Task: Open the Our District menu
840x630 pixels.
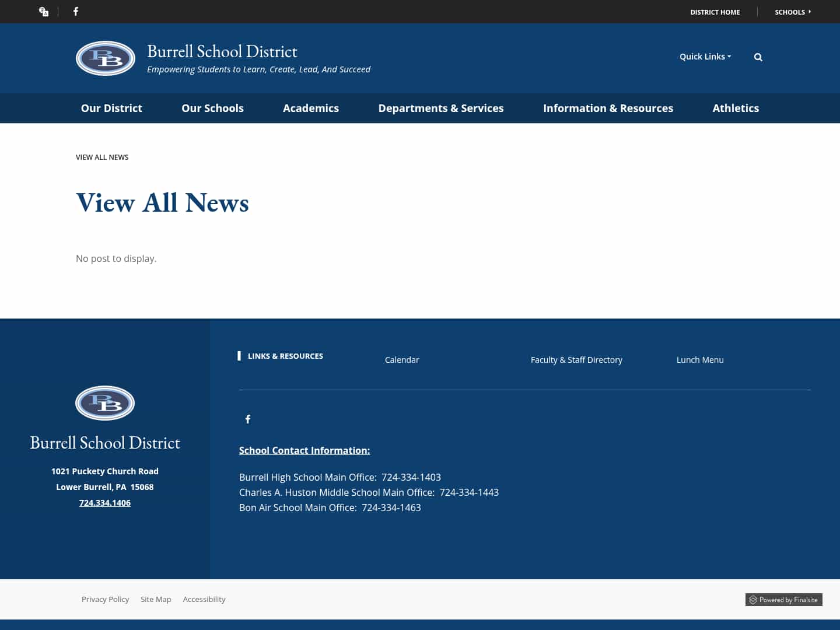Action: click(111, 108)
